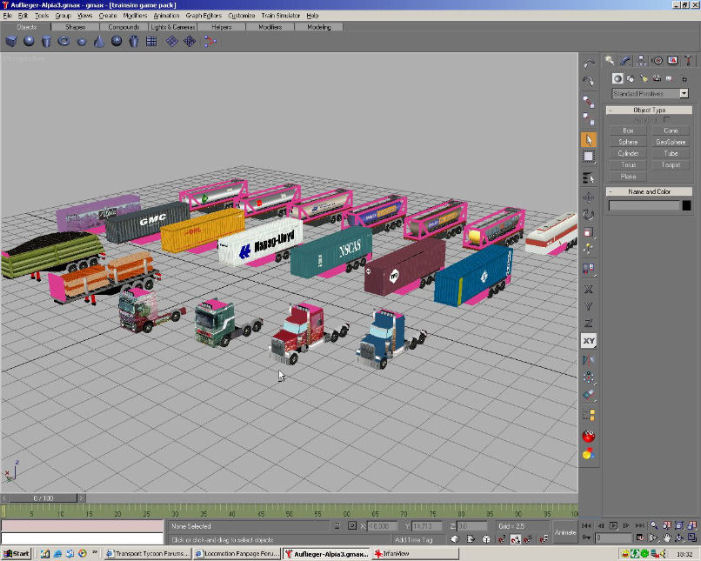Activate the Unlink Selection tool
The image size is (701, 561).
pyautogui.click(x=589, y=119)
